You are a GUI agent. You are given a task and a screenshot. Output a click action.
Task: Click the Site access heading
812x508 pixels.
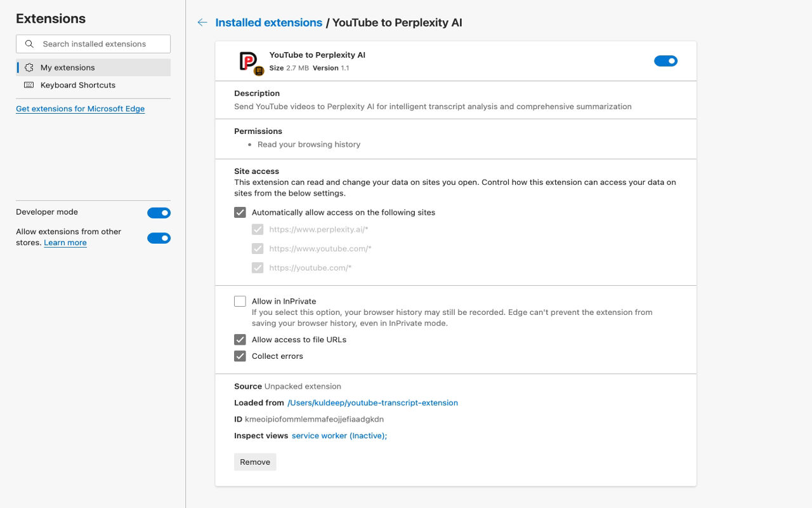coord(256,171)
